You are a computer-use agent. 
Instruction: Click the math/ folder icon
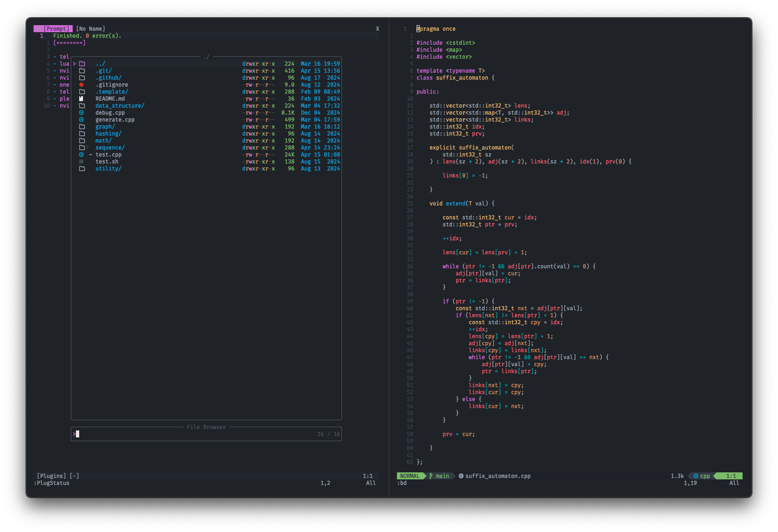click(82, 141)
